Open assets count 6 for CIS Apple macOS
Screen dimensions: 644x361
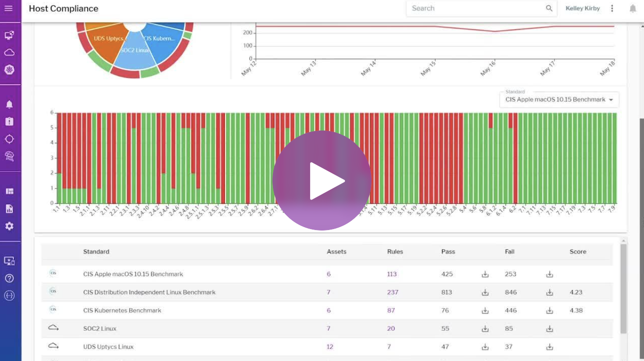tap(329, 274)
